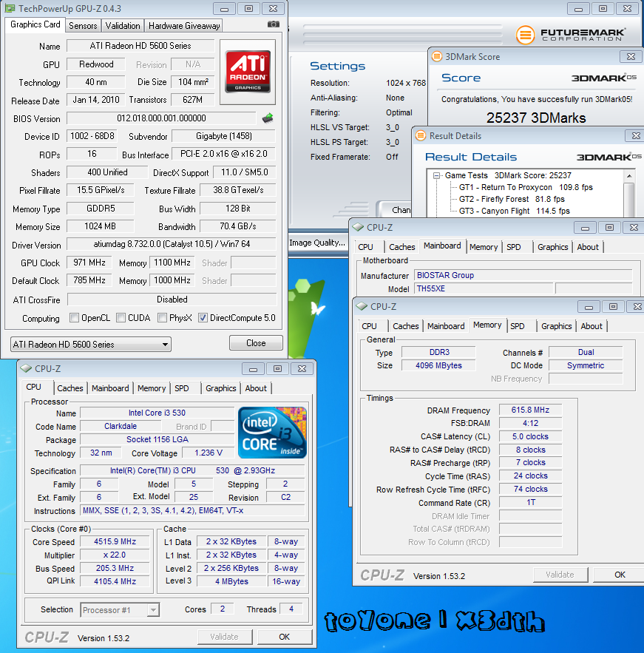Minimize the GPU-Z window
Viewport: 644px width, 653px height.
pos(224,9)
